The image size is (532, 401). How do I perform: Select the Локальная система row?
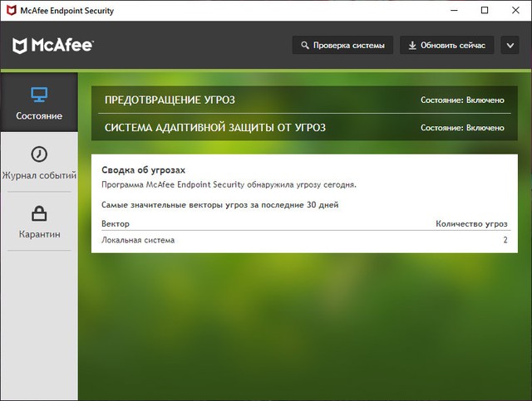tap(138, 240)
